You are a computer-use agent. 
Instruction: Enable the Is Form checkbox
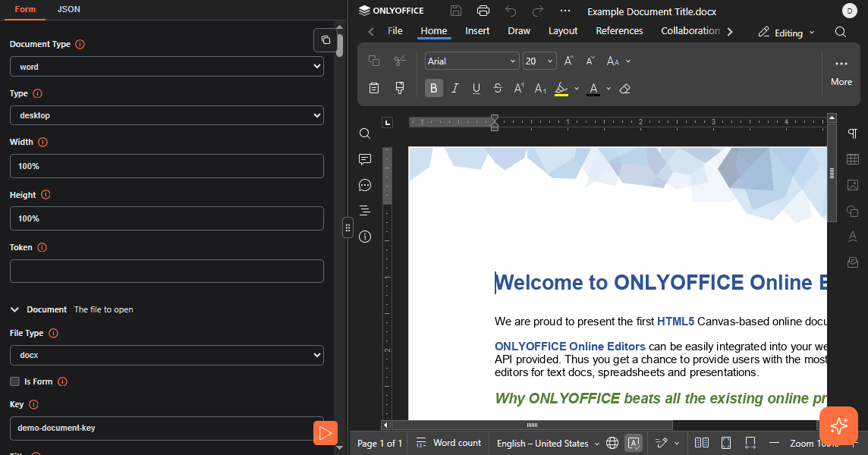tap(14, 381)
